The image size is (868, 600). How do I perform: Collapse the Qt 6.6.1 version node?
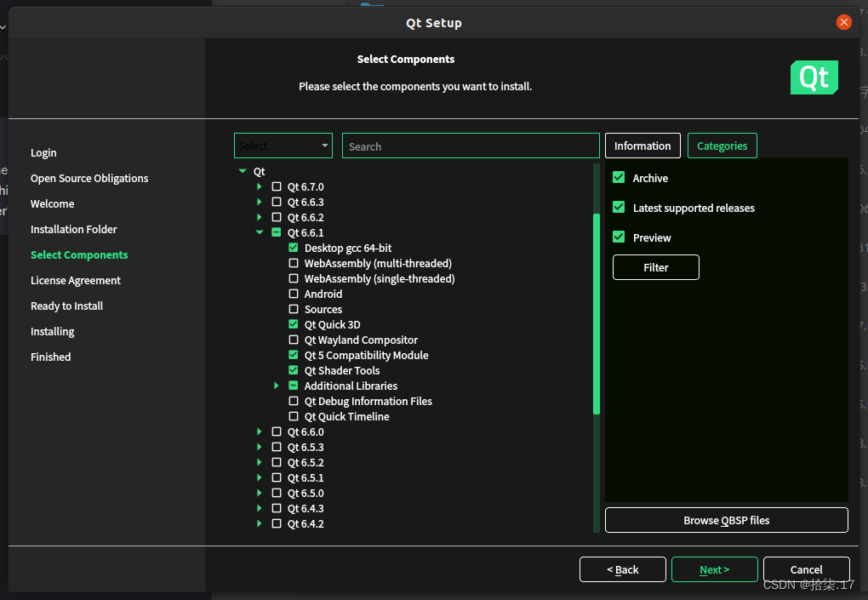pos(259,232)
